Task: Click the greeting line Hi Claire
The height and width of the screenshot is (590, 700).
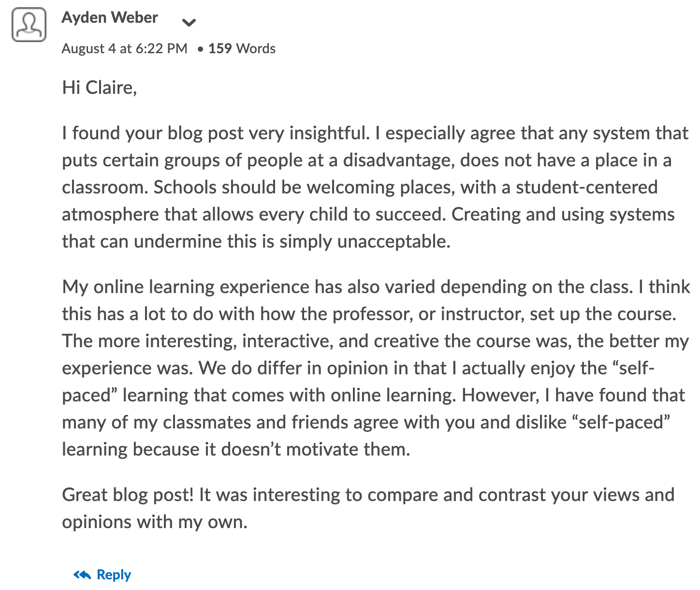Action: [x=100, y=88]
